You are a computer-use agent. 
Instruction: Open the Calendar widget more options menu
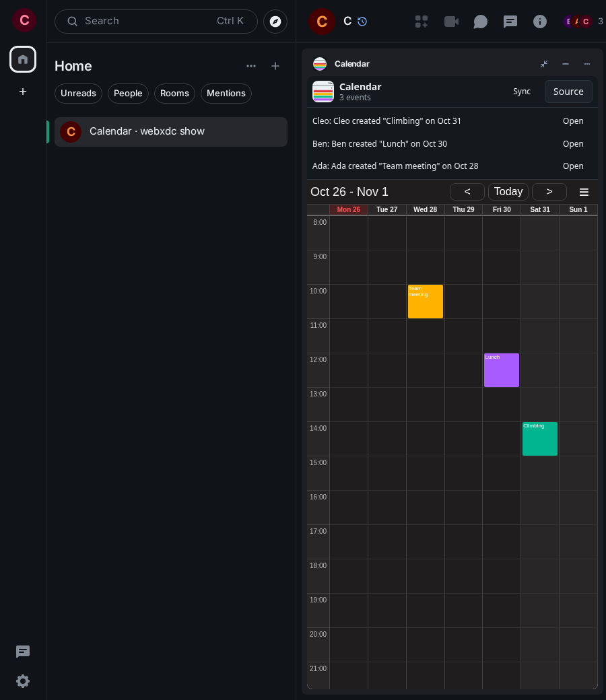(x=586, y=64)
